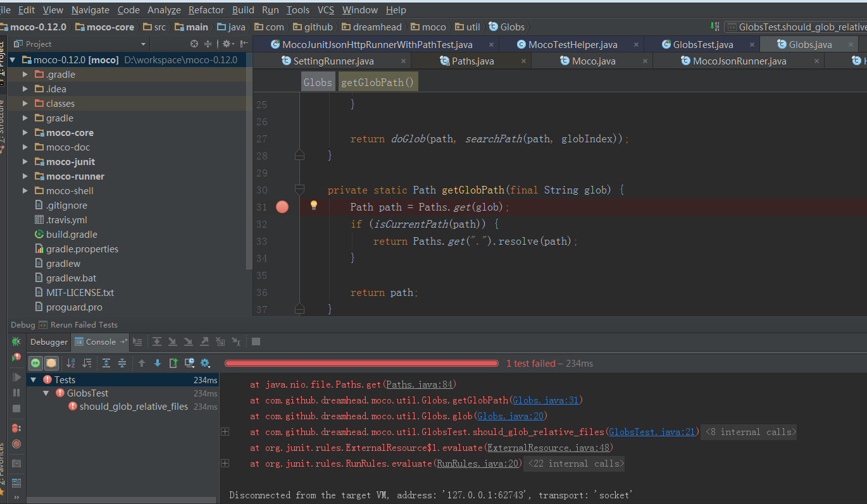867x504 pixels.
Task: Expand the .gradle folder in Project view
Action: (23, 74)
